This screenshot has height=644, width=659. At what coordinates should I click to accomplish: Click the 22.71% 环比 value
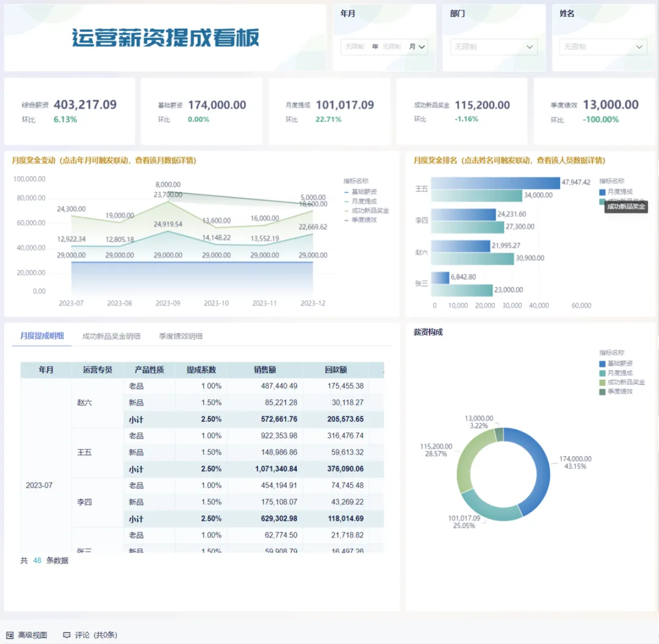tap(329, 120)
